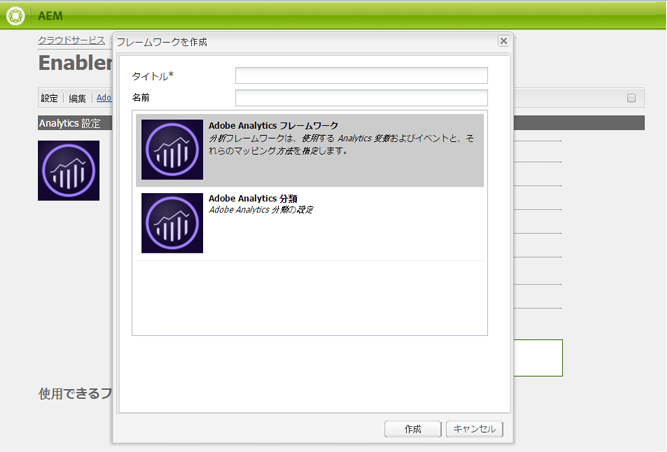The image size is (667, 452).
Task: Open the クラウドサービス breadcrumb link
Action: tap(71, 40)
